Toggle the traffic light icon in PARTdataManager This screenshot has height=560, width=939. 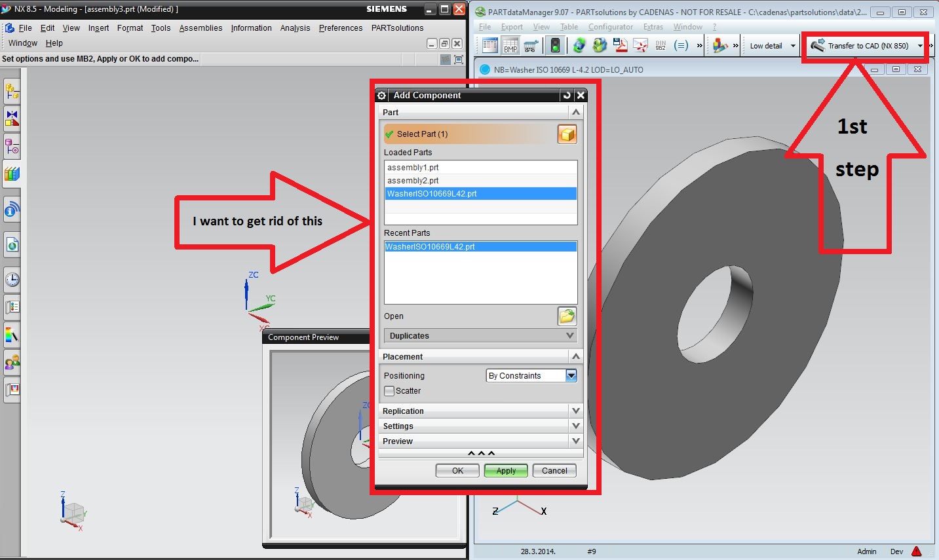[x=555, y=46]
